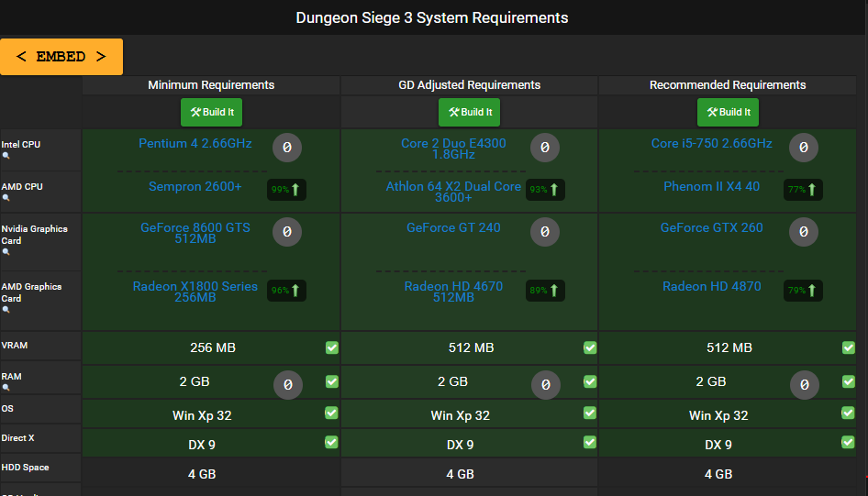Click the green check in GD Adjusted RAM row

coord(590,381)
